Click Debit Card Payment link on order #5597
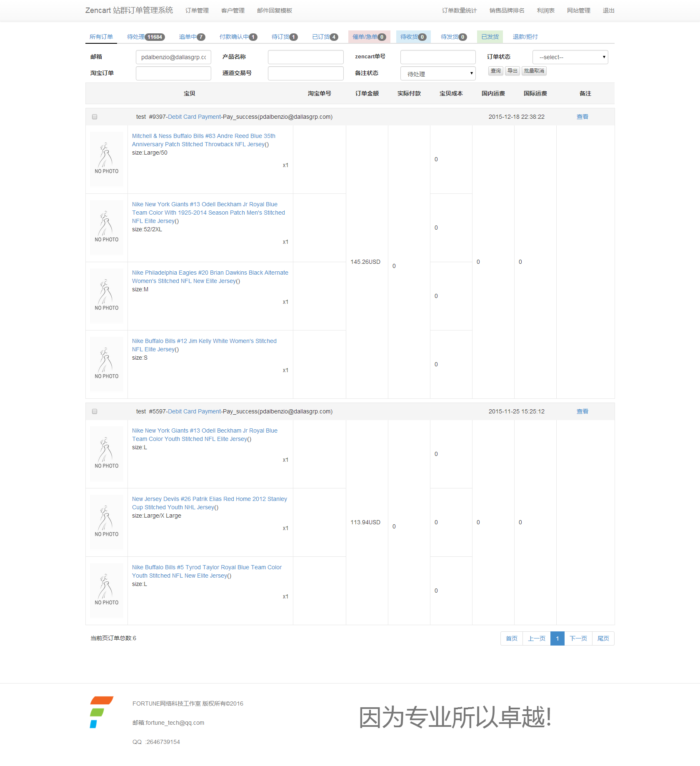Screen dimensions: 700x766 click(194, 411)
